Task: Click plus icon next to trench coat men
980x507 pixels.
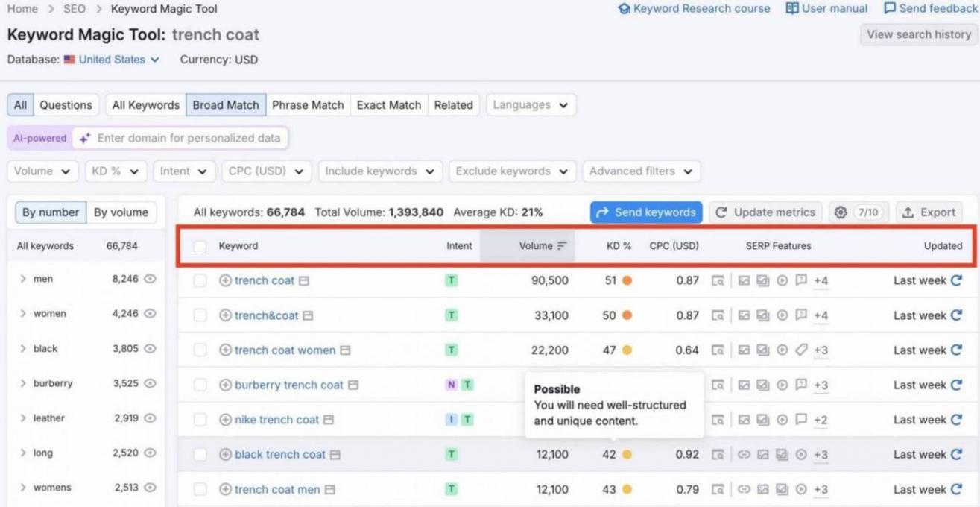Action: tap(225, 490)
